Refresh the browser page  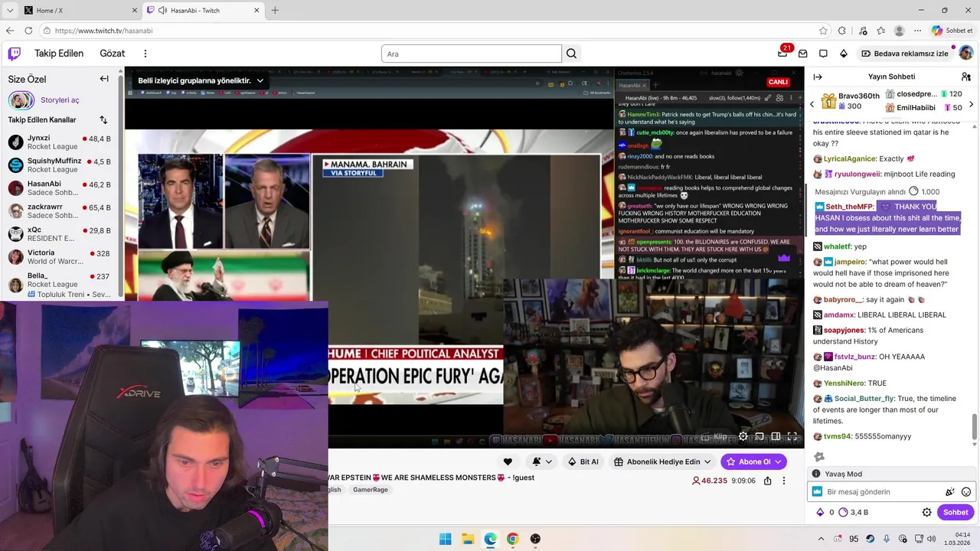coord(28,31)
